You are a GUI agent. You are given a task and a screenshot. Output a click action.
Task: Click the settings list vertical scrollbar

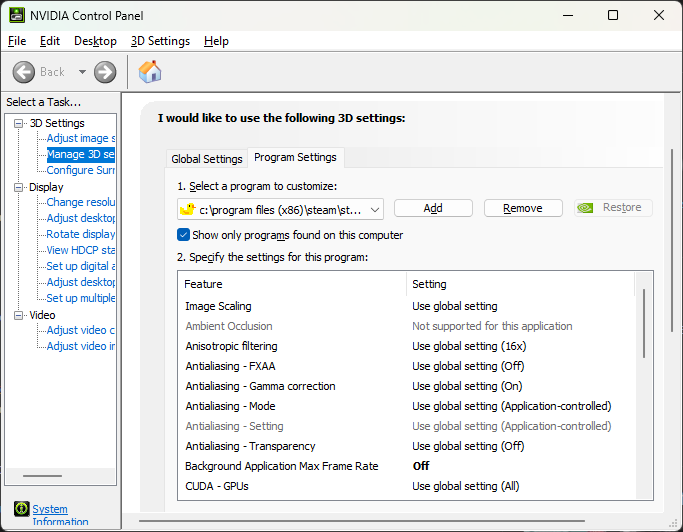point(644,322)
